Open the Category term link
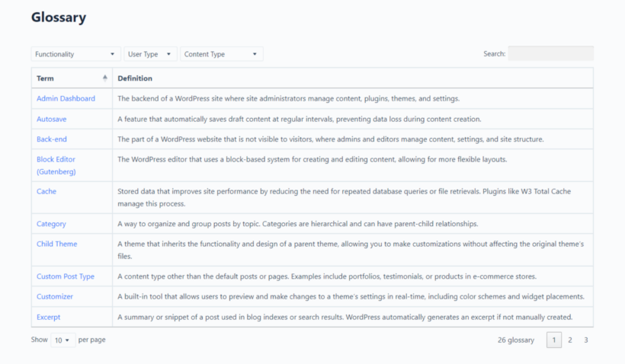This screenshot has width=625, height=364. click(x=51, y=224)
